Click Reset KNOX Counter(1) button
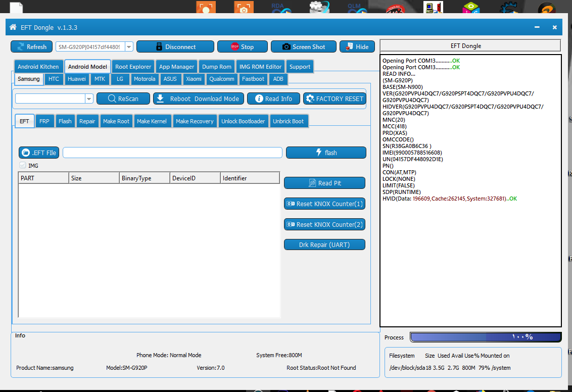This screenshot has height=392, width=572. [325, 204]
